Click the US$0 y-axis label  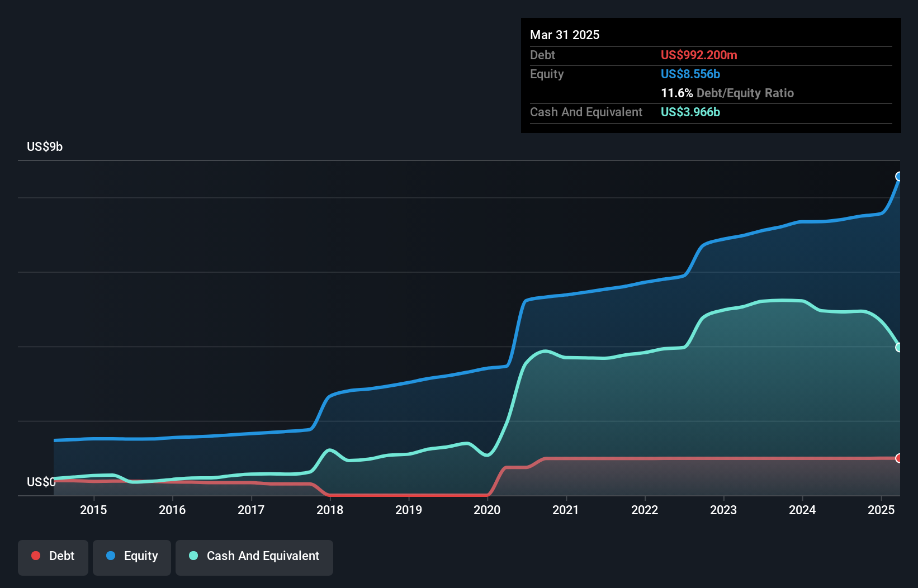click(x=41, y=482)
